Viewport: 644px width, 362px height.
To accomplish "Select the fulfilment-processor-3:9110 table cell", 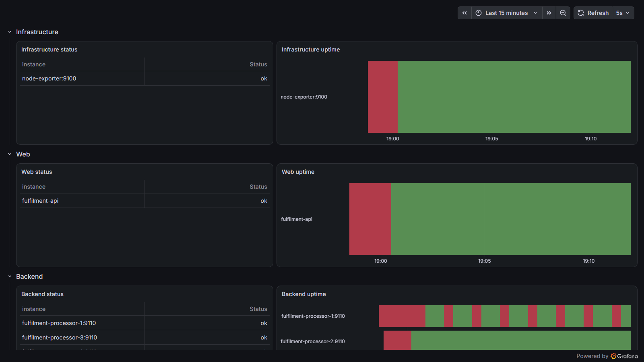I will (x=82, y=337).
